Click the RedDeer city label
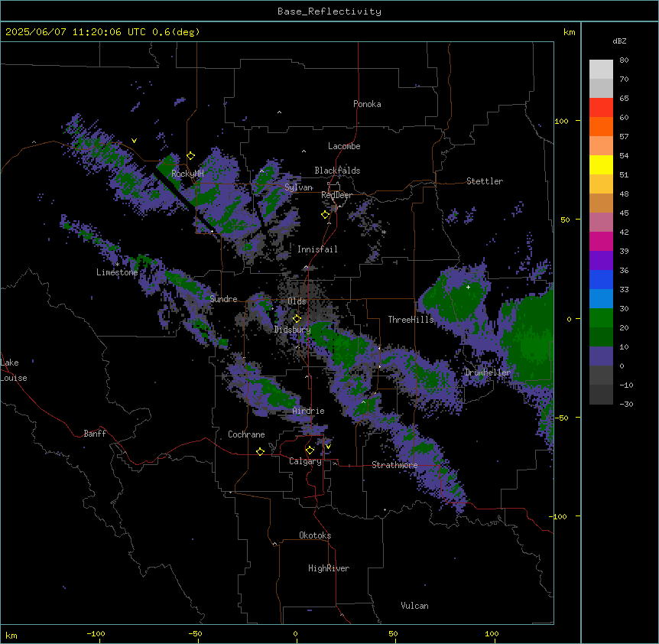 point(336,195)
